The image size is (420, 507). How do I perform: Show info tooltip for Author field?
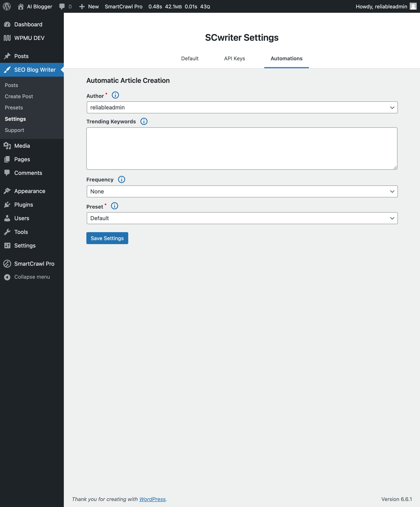[115, 95]
